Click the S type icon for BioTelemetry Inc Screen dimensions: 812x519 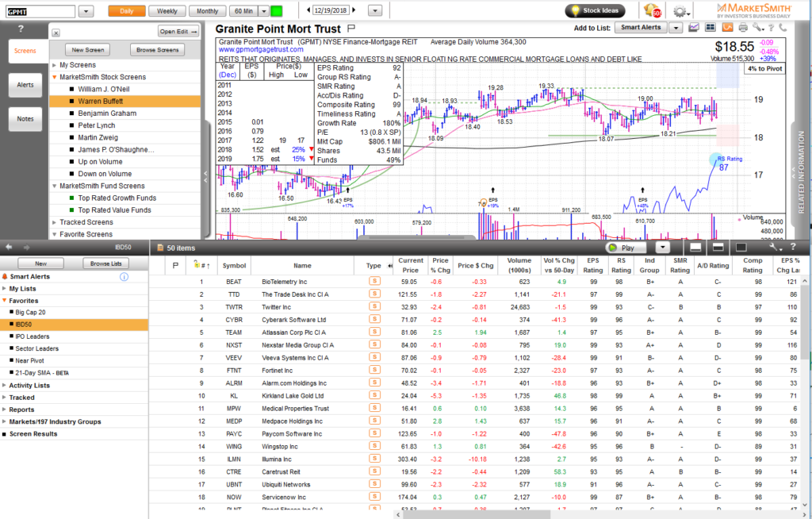tap(374, 281)
